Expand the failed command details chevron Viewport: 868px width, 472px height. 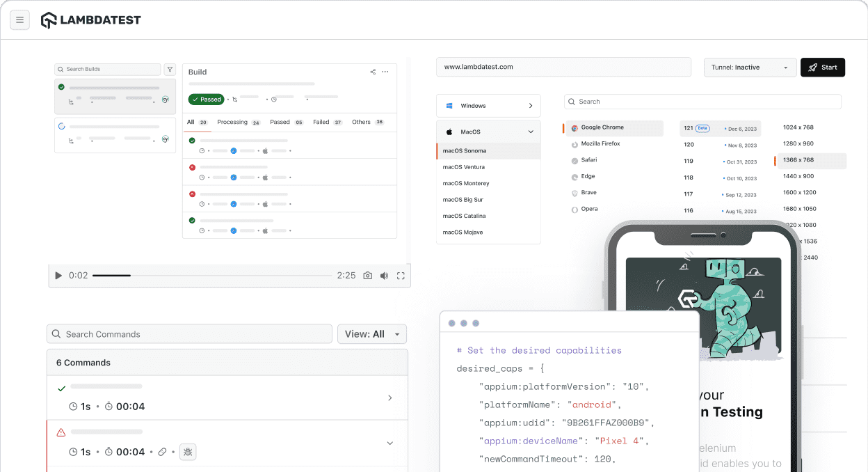click(389, 441)
